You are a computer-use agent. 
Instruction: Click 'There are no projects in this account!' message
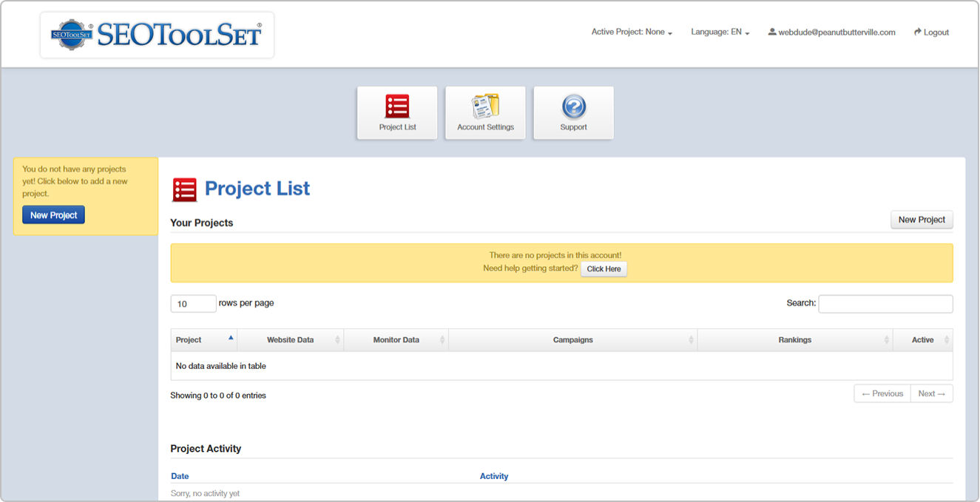pos(555,255)
